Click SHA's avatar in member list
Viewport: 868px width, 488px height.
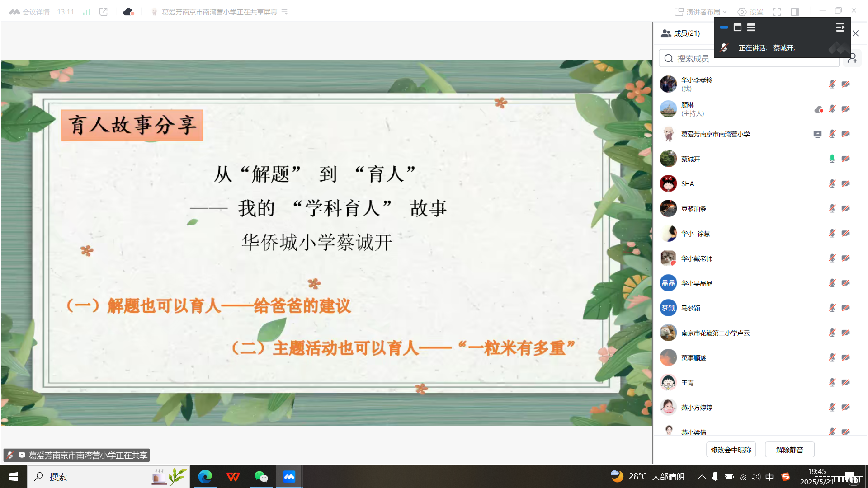pos(668,184)
